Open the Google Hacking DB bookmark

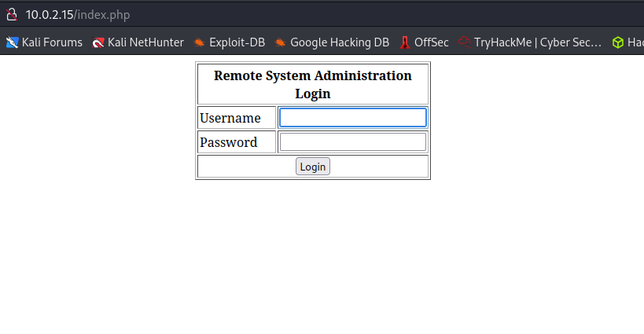click(x=332, y=42)
